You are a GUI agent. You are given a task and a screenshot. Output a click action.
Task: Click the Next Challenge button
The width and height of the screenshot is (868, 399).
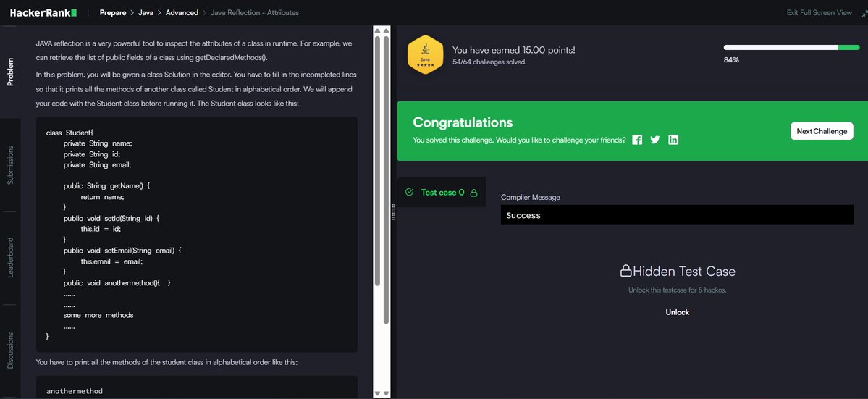click(822, 131)
